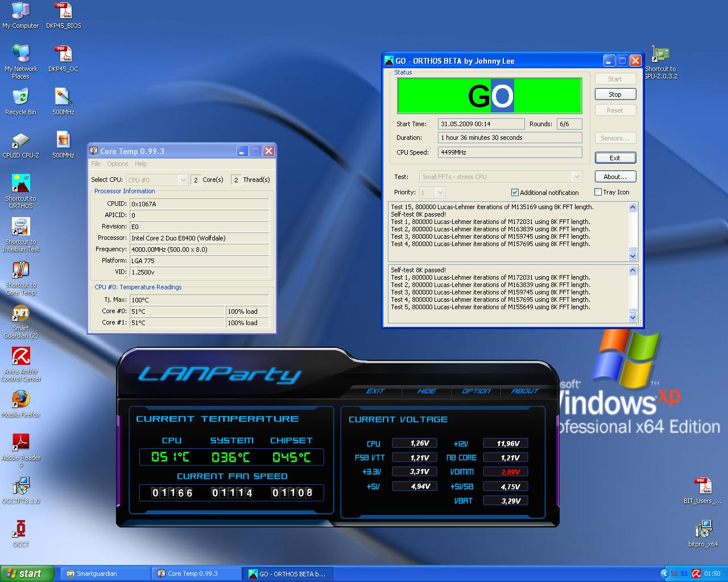Open the My Computer desktop icon
Image resolution: width=728 pixels, height=582 pixels.
point(20,15)
